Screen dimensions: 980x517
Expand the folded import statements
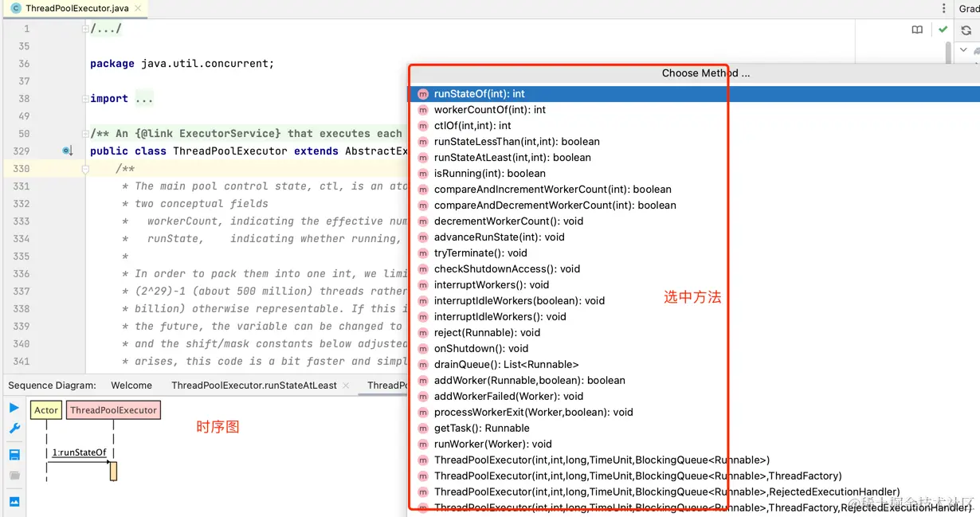tap(85, 99)
